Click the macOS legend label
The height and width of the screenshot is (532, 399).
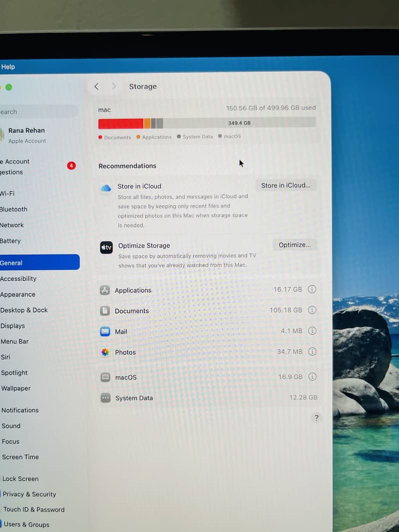(x=232, y=136)
